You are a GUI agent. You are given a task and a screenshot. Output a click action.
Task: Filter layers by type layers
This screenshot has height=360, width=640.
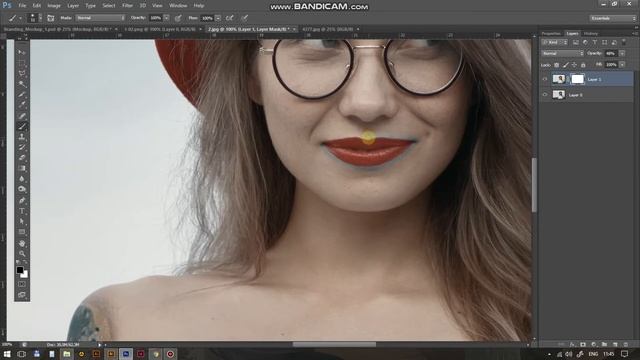[x=595, y=42]
